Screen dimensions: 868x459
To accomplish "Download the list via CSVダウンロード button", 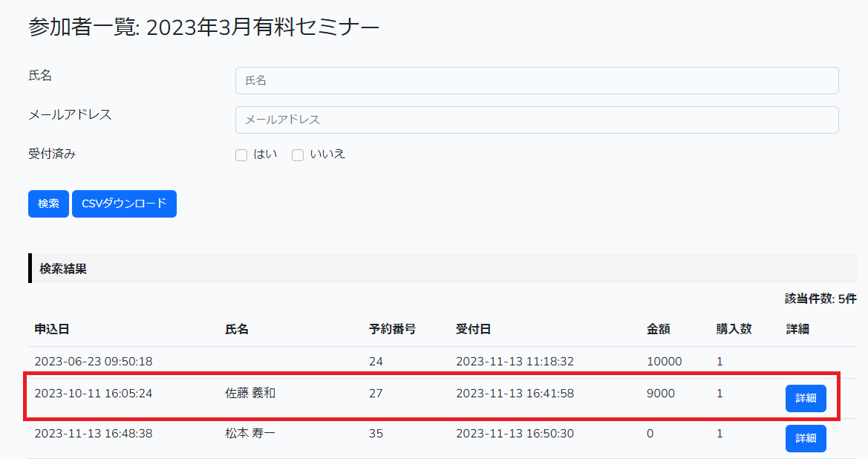I will tap(124, 204).
